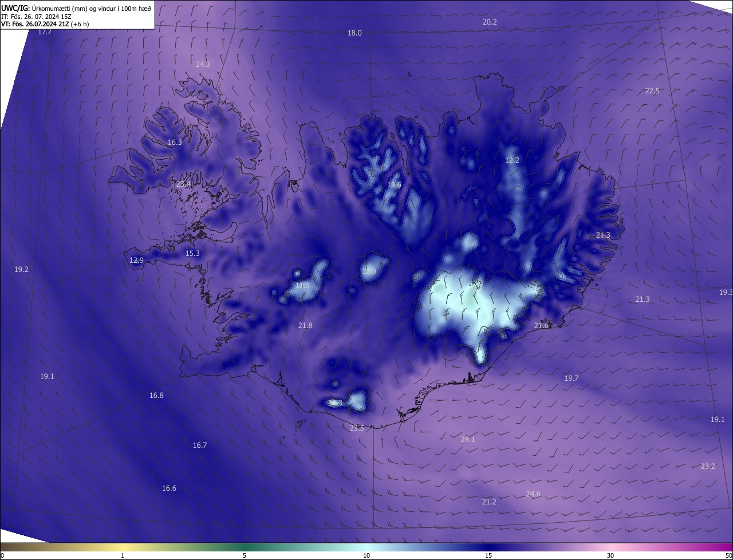Click the map value 12.2
Viewport: 733px width, 560px height.
tap(512, 160)
